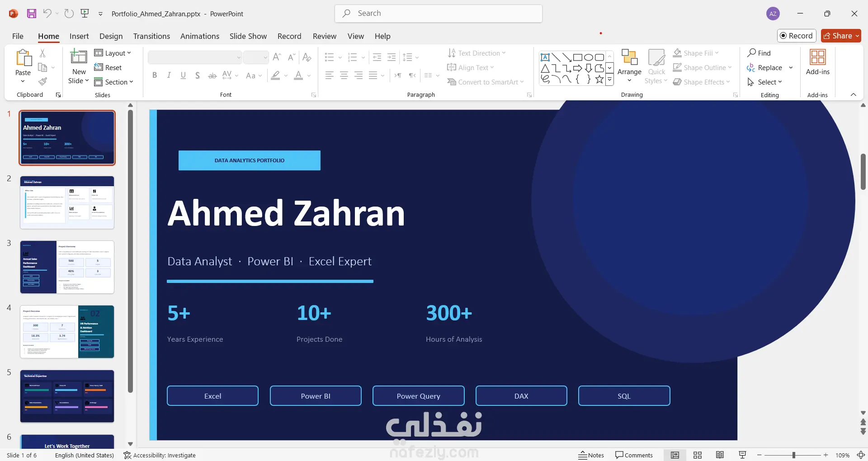Insert a text box shape from gallery
Image resolution: width=868 pixels, height=461 pixels.
tap(545, 57)
